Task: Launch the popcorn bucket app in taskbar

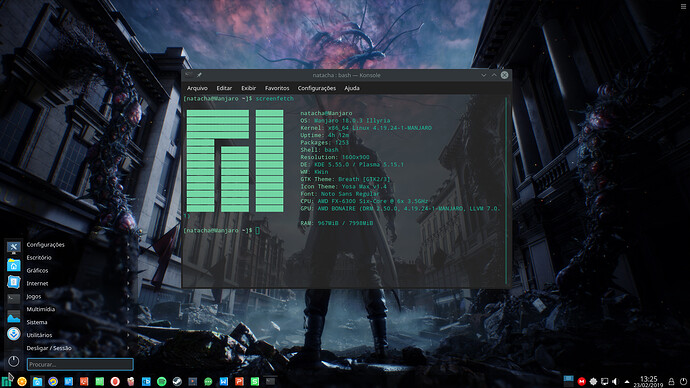Action: click(131, 381)
